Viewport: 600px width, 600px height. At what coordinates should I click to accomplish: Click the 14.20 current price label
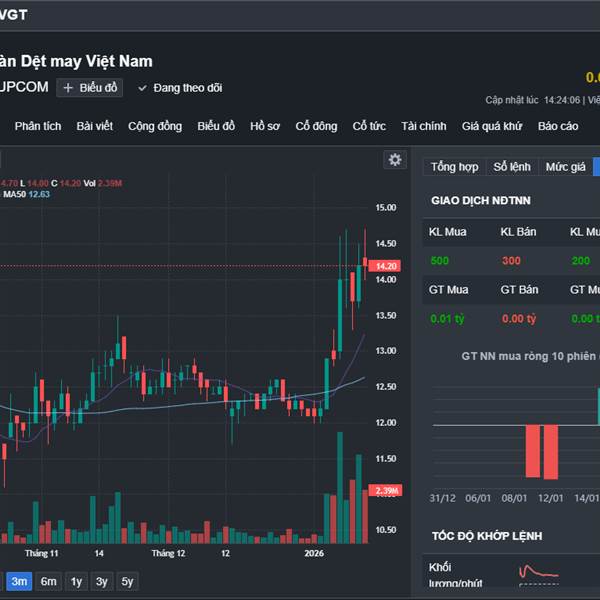(x=385, y=266)
